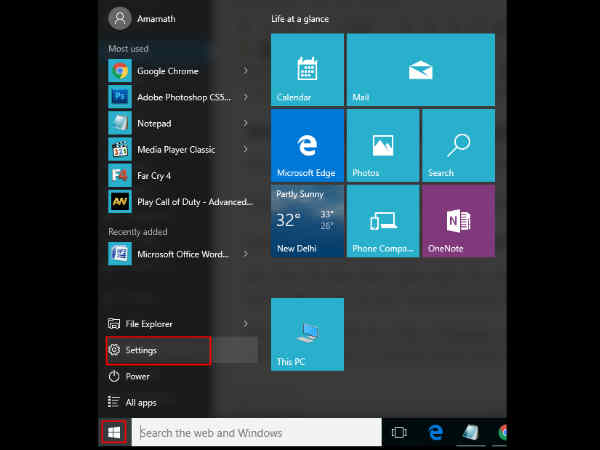Open the Search tile

coord(458,145)
